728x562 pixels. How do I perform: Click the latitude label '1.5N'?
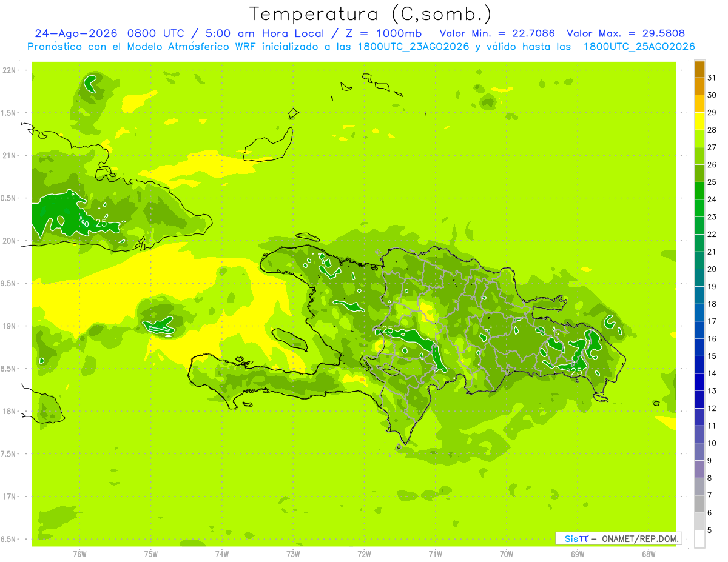point(9,113)
